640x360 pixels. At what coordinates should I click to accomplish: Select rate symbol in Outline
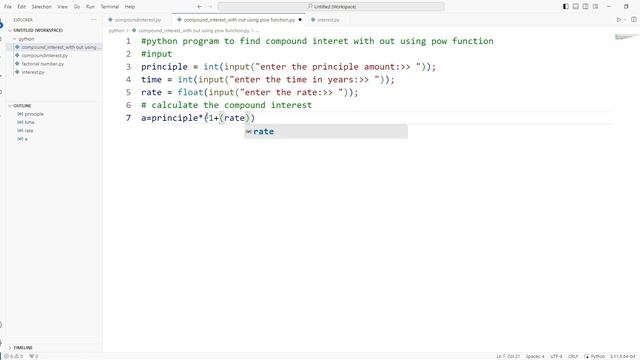(x=29, y=131)
